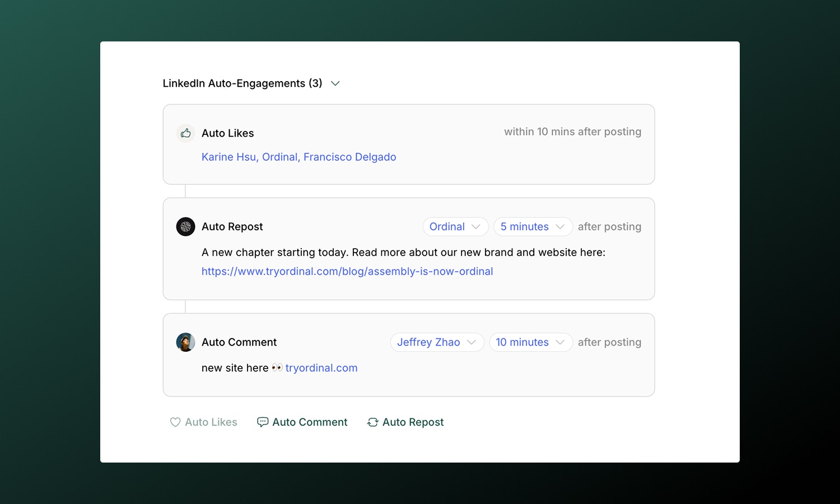Click the LinkedIn Auto-Engagements (3) heading

coord(242,83)
